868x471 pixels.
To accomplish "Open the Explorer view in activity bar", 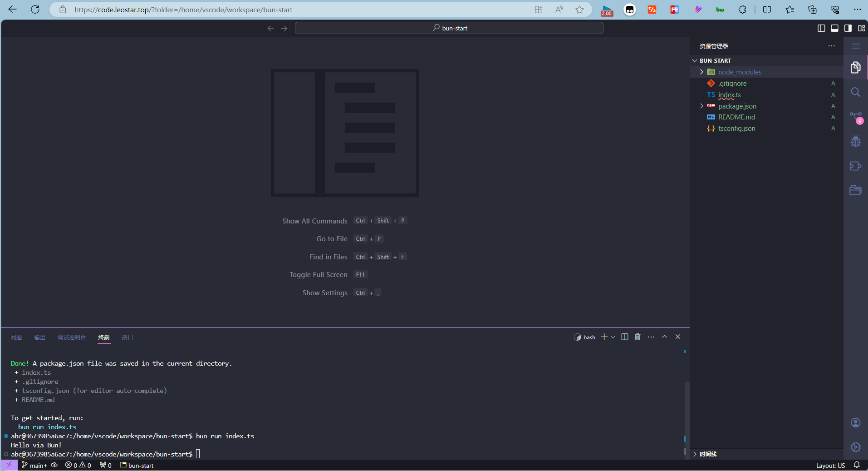I will pyautogui.click(x=855, y=68).
